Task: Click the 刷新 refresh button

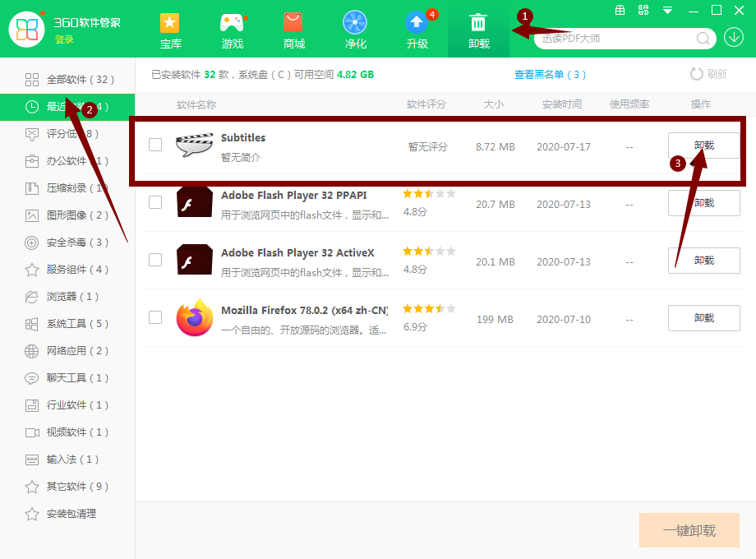Action: (708, 74)
